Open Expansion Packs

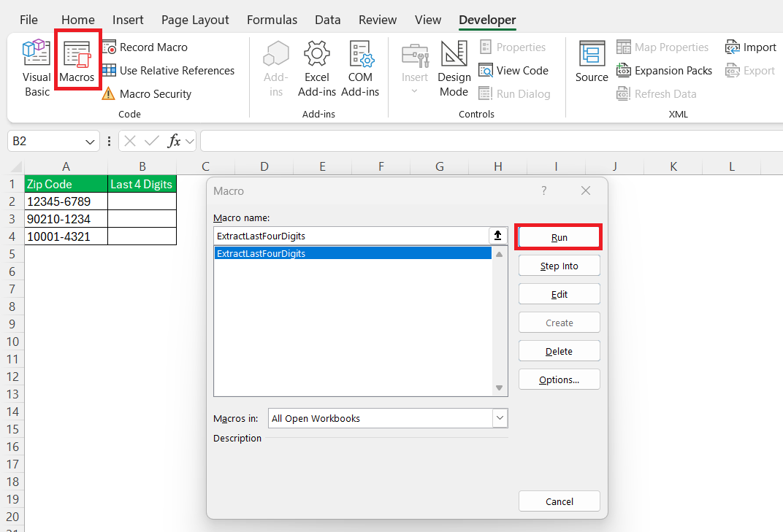(x=664, y=71)
